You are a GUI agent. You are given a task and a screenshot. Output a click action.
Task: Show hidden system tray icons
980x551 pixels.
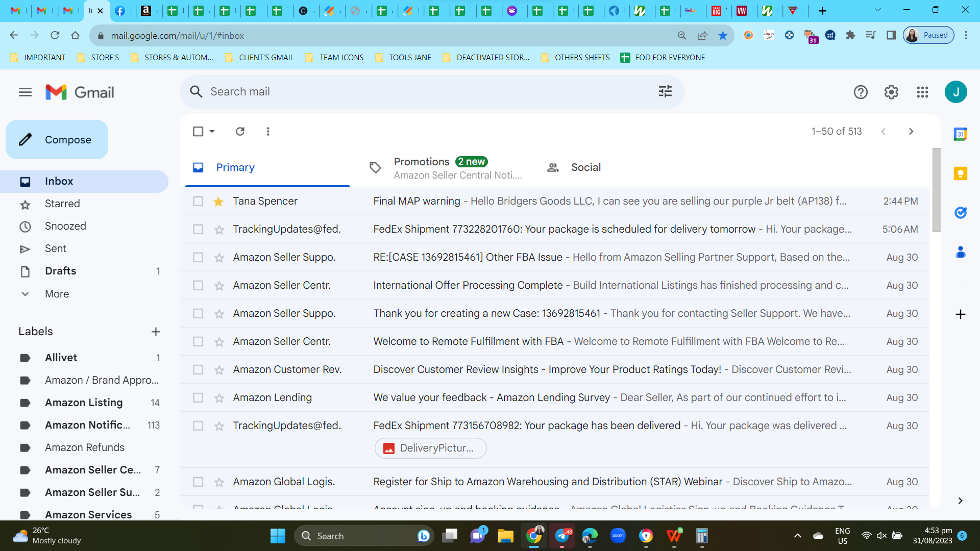797,536
